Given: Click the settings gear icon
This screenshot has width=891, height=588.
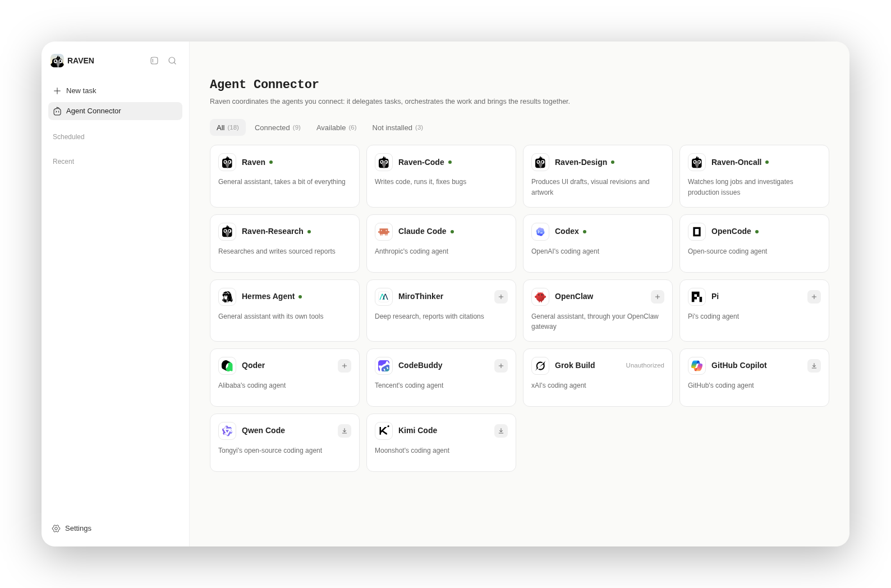Looking at the screenshot, I should pyautogui.click(x=56, y=529).
